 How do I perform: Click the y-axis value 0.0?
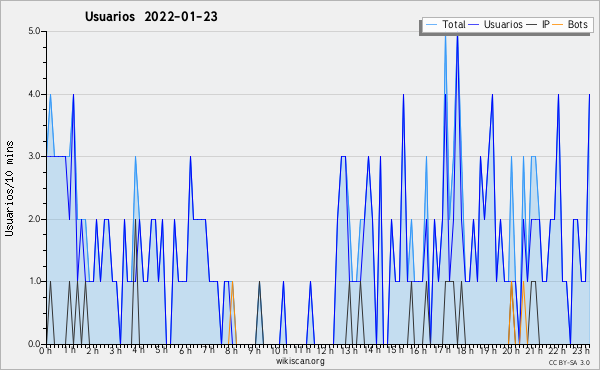(34, 344)
